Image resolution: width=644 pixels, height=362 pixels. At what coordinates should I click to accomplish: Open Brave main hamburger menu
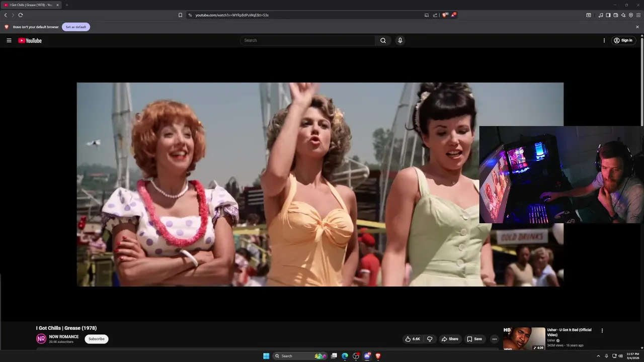click(638, 15)
